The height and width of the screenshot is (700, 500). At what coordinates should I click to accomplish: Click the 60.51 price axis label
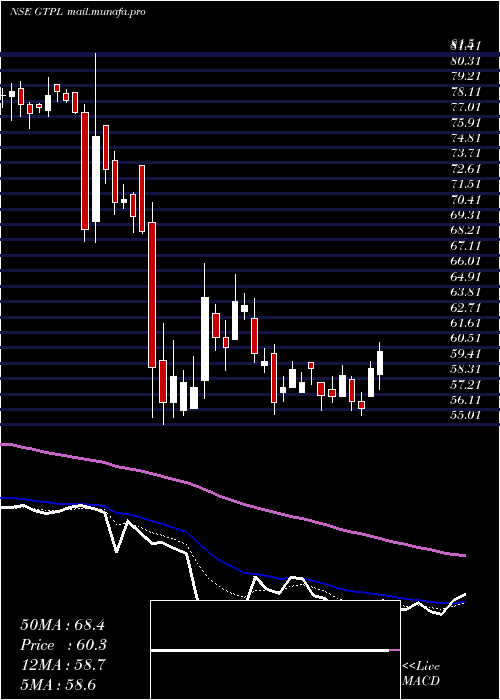point(466,338)
